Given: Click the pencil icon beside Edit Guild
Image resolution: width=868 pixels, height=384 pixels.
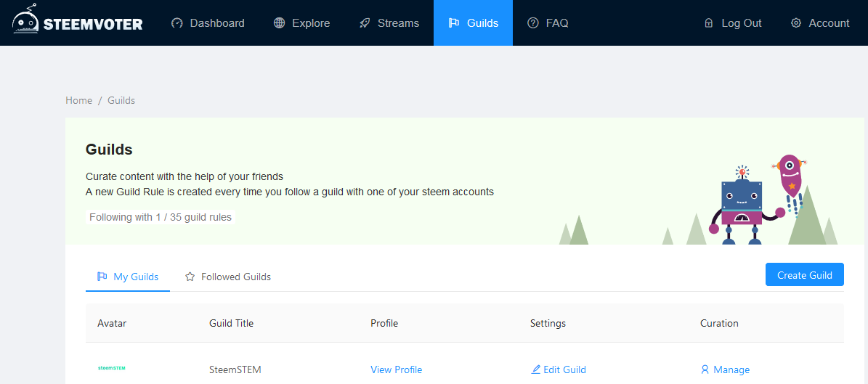Looking at the screenshot, I should point(535,369).
